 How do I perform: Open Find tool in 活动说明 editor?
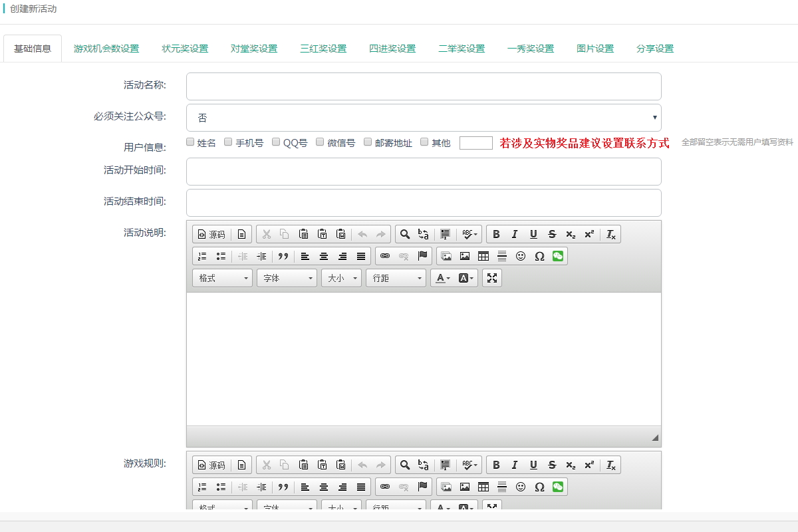pos(404,234)
